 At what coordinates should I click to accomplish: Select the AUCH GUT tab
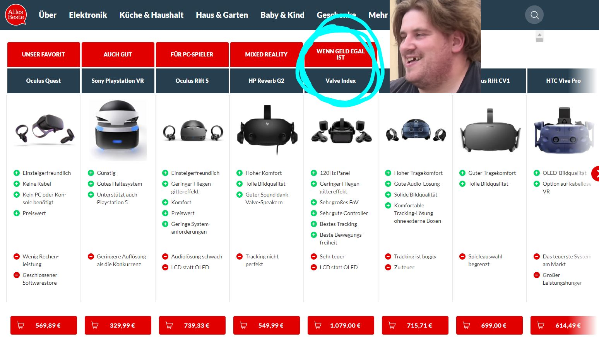click(x=118, y=55)
